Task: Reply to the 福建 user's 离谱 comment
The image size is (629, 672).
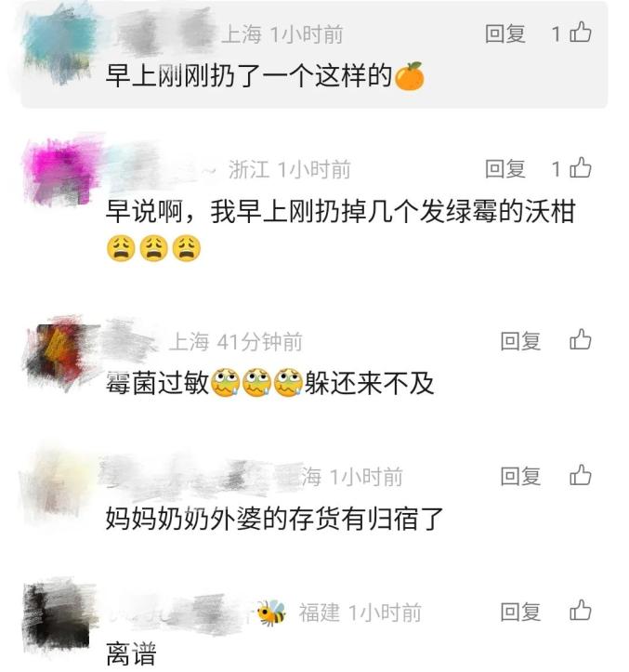Action: 520,612
